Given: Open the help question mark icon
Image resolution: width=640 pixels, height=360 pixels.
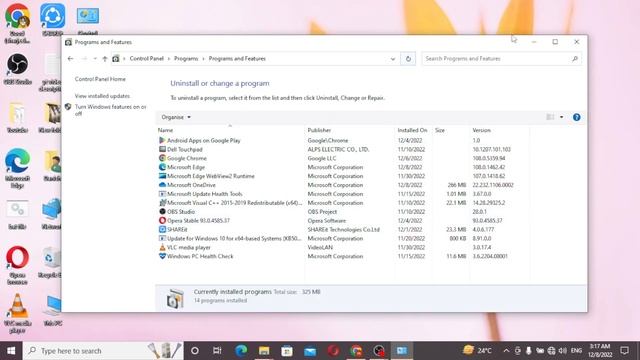Looking at the screenshot, I should [576, 117].
